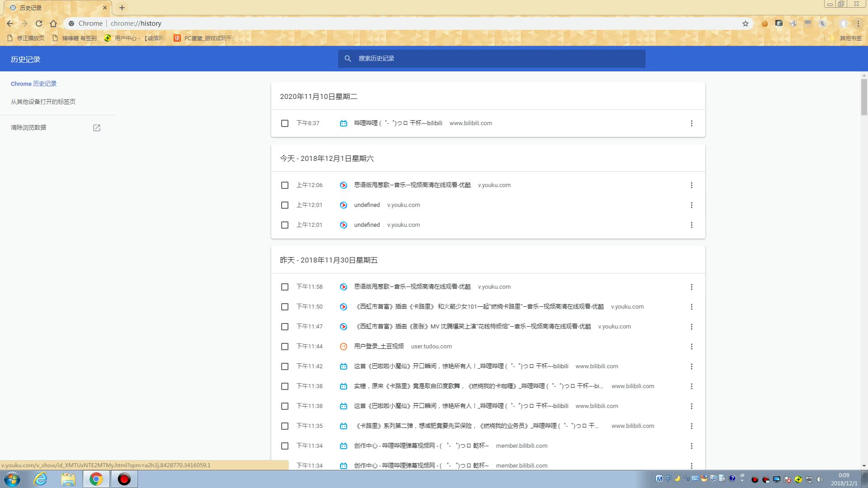Viewport: 868px width, 488px height.
Task: Open the first 下午11:34 创作中心 bilibili link
Action: [x=421, y=446]
